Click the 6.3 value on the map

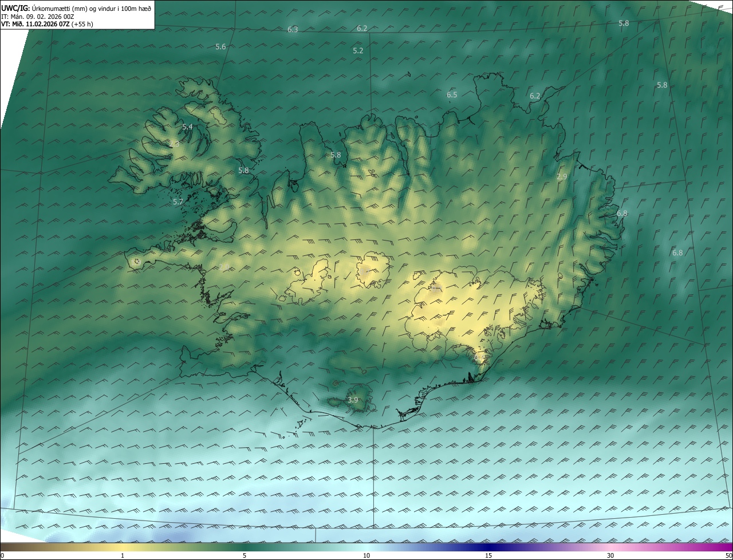tap(293, 29)
